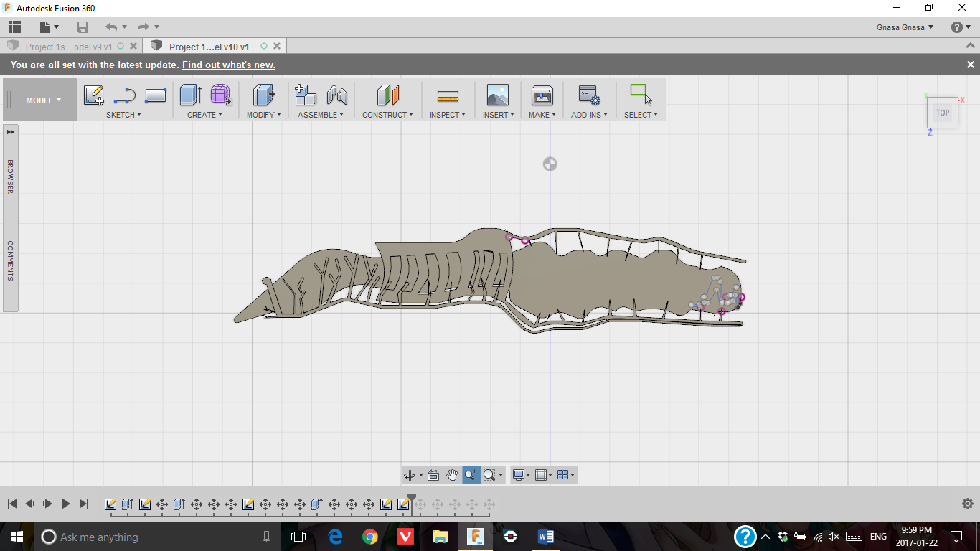Image resolution: width=980 pixels, height=551 pixels.
Task: Select the Orbit navigation tool
Action: 410,475
